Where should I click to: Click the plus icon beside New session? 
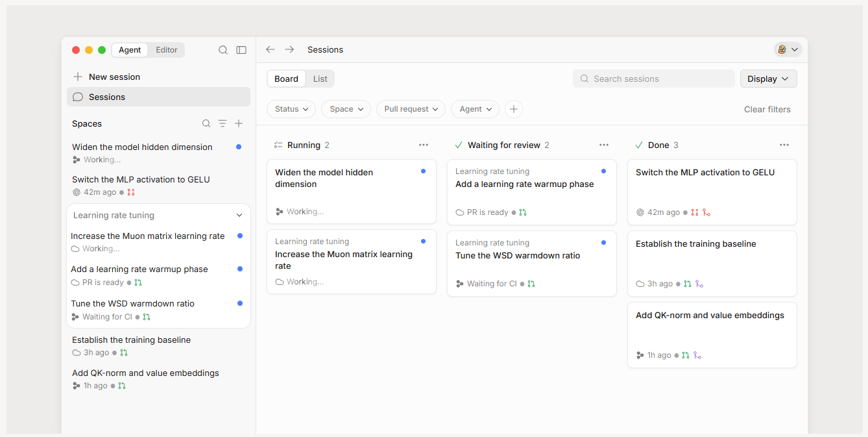tap(78, 77)
